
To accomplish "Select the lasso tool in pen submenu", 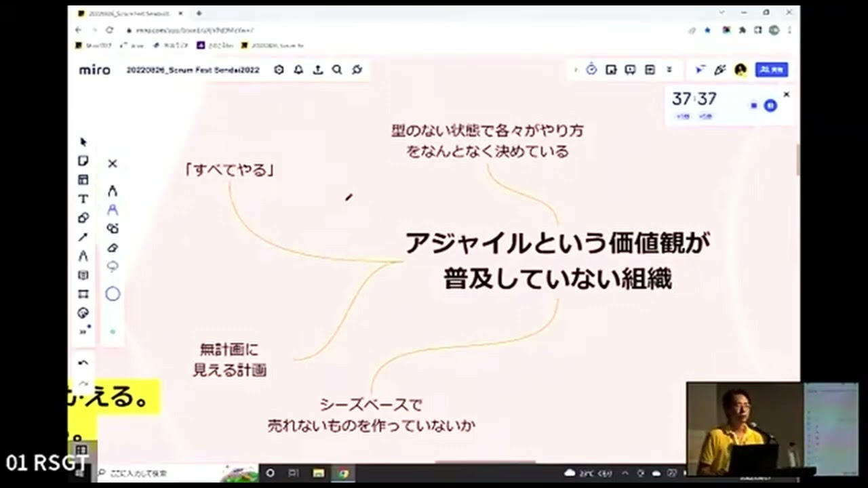I will (113, 266).
